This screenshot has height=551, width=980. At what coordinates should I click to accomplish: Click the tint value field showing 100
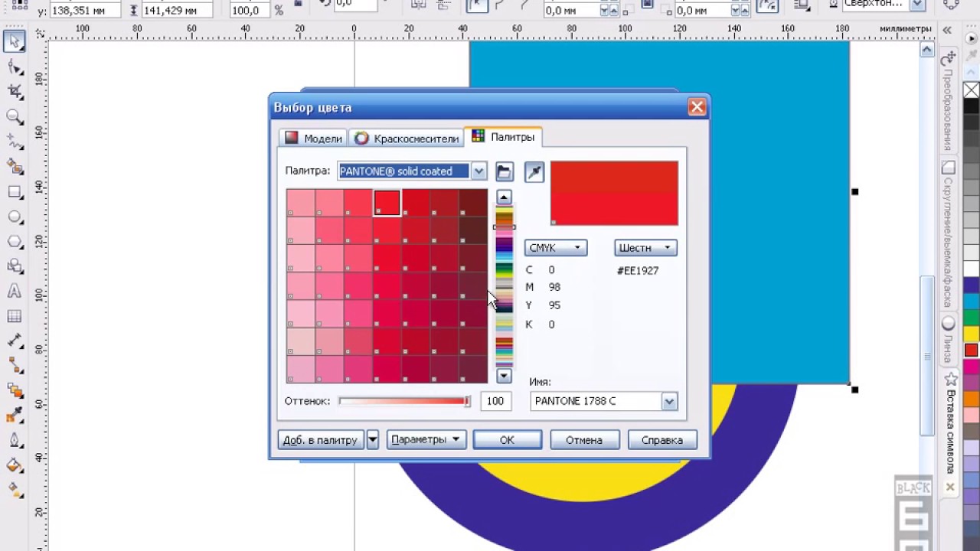pyautogui.click(x=495, y=401)
